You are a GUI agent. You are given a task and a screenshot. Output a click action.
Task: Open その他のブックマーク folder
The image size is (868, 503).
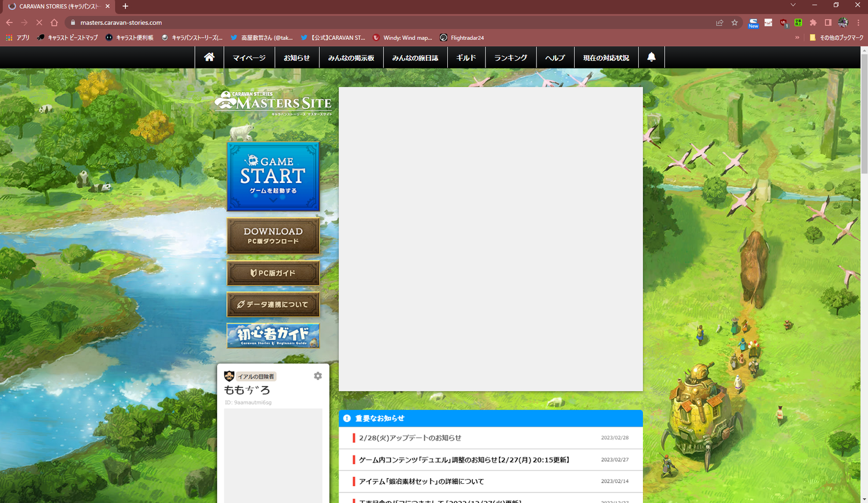click(x=836, y=38)
